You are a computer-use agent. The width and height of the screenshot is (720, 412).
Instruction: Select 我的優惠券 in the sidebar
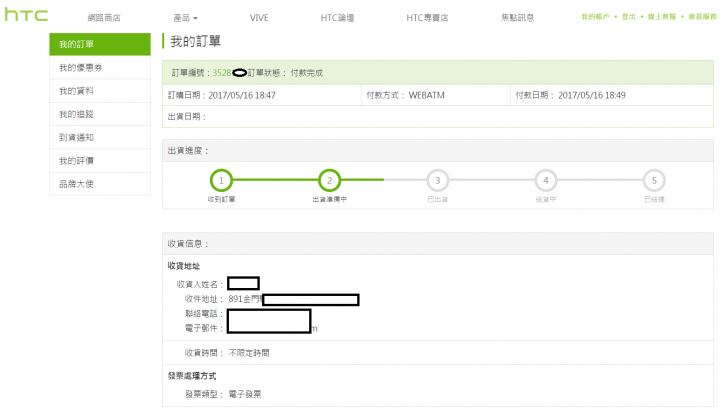(100, 68)
